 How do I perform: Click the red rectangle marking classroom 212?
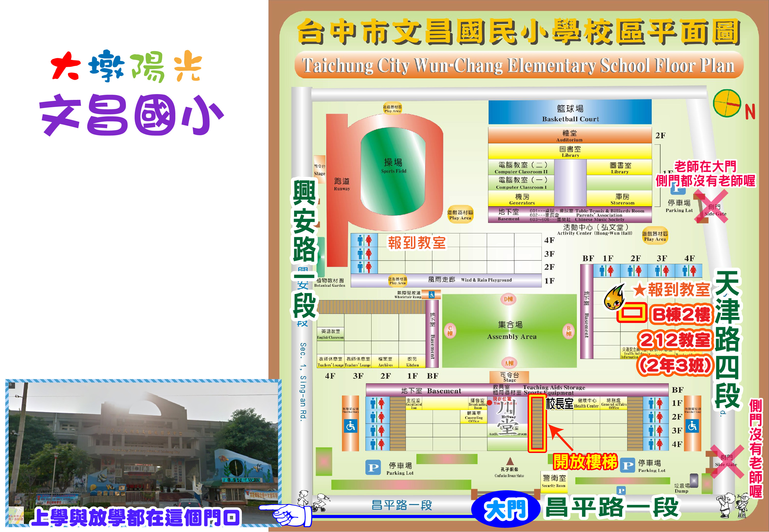click(x=632, y=313)
